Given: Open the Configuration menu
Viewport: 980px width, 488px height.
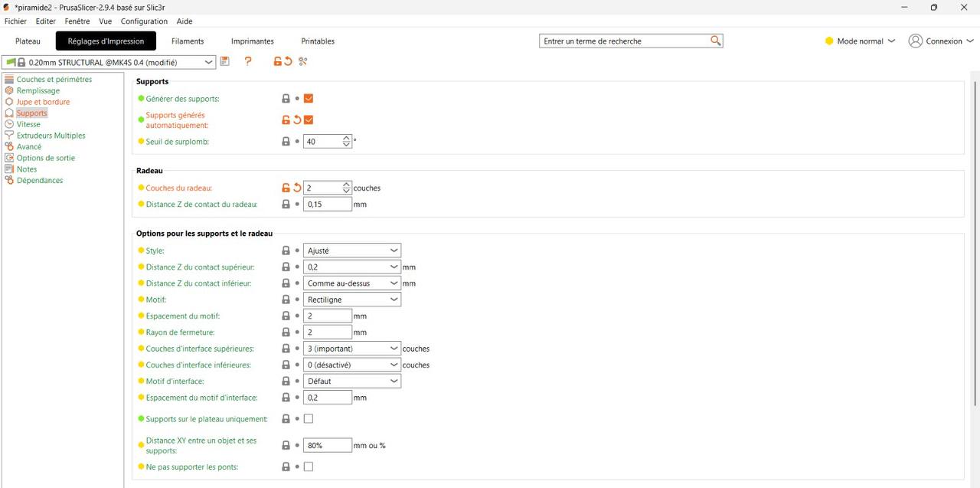Looking at the screenshot, I should coord(144,21).
